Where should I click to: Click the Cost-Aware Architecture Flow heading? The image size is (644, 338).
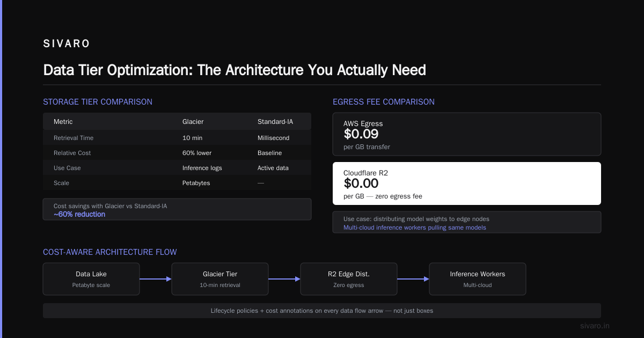pyautogui.click(x=110, y=252)
